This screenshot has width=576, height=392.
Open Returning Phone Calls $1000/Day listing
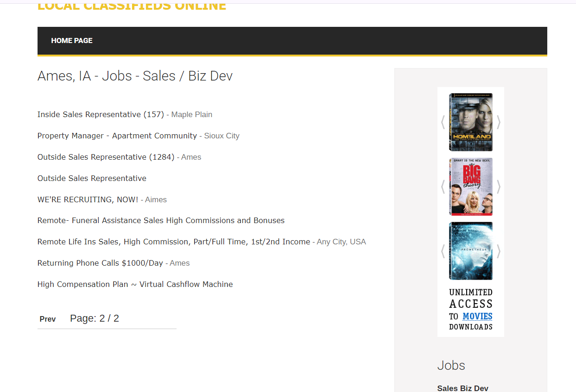click(100, 263)
